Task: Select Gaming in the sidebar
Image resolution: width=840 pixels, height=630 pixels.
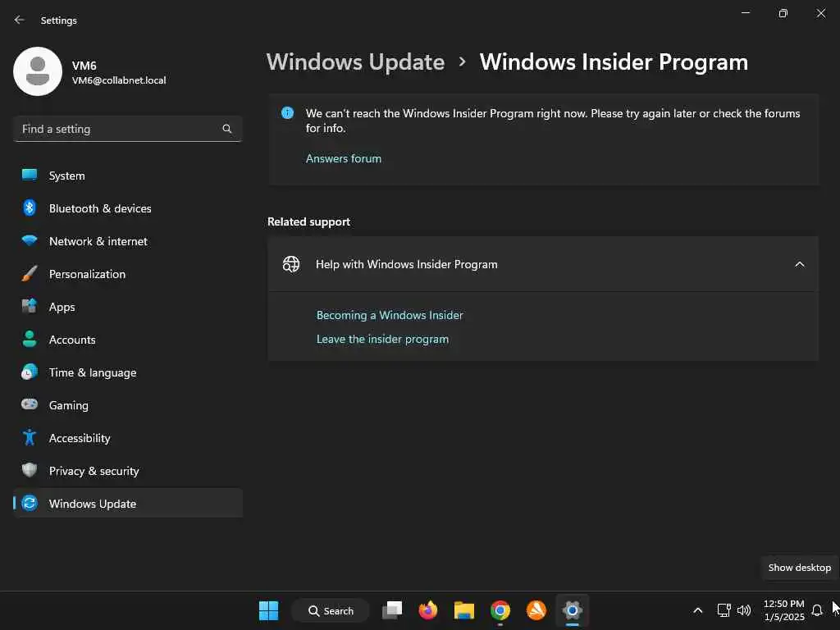Action: click(x=127, y=405)
